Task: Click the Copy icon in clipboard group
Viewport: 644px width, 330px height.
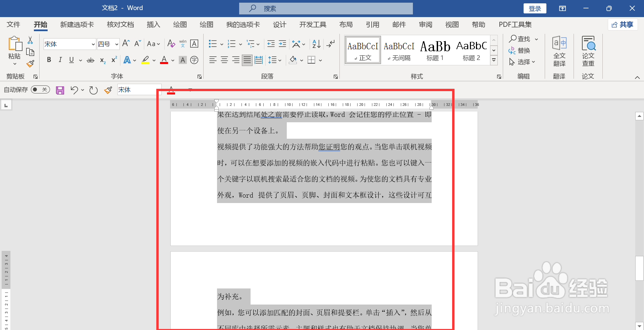Action: pos(30,52)
